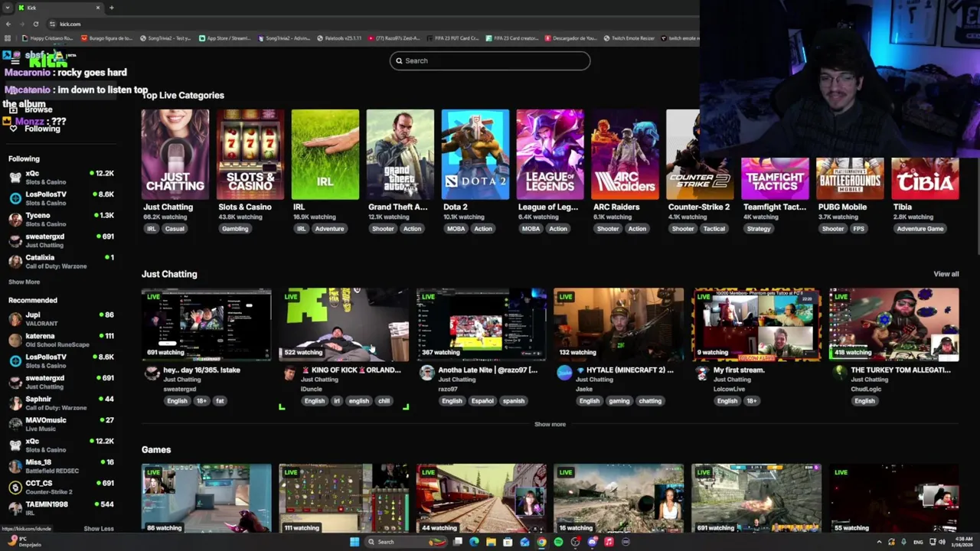Click View all for Just Chatting

click(x=946, y=274)
